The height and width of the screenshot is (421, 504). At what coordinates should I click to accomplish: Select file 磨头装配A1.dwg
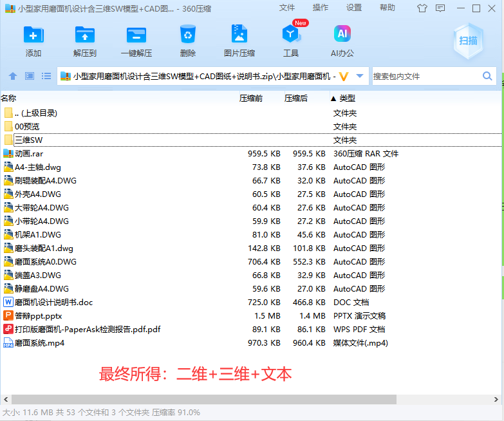44,248
